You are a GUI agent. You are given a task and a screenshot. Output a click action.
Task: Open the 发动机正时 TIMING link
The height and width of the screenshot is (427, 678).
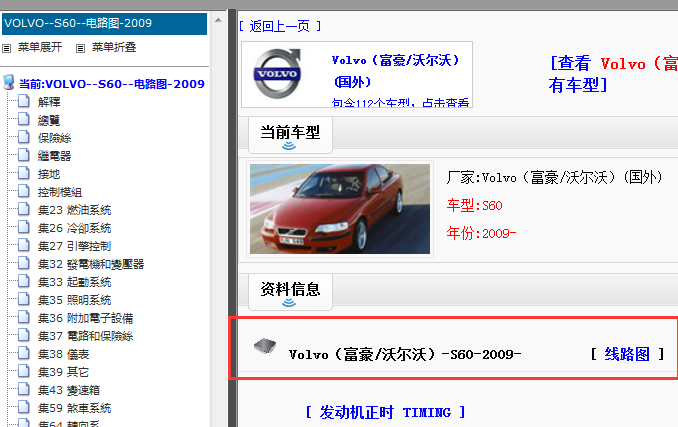coord(385,412)
